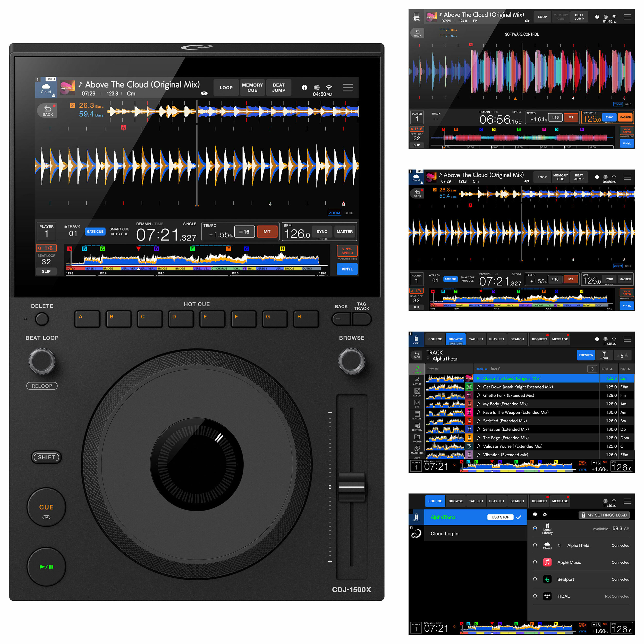Open the settings gear on the source screen

point(545,514)
